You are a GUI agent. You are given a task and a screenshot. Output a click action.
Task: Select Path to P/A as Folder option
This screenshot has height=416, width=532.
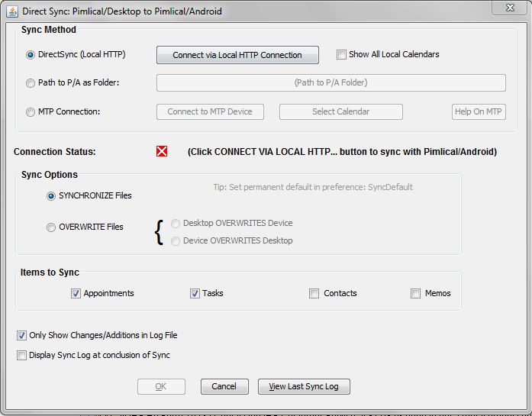(x=31, y=83)
